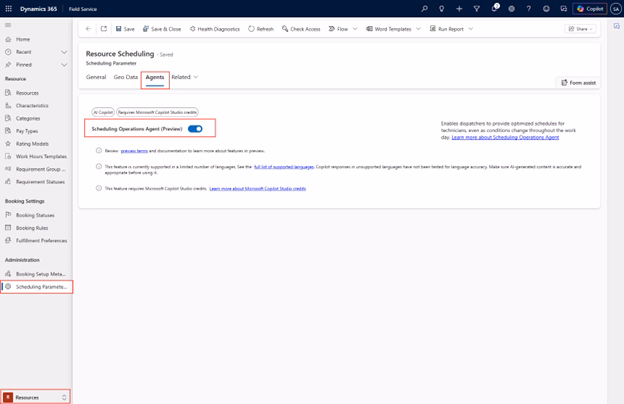Image resolution: width=624 pixels, height=404 pixels.
Task: Select Scheduling Parameters in sidebar
Action: point(37,287)
